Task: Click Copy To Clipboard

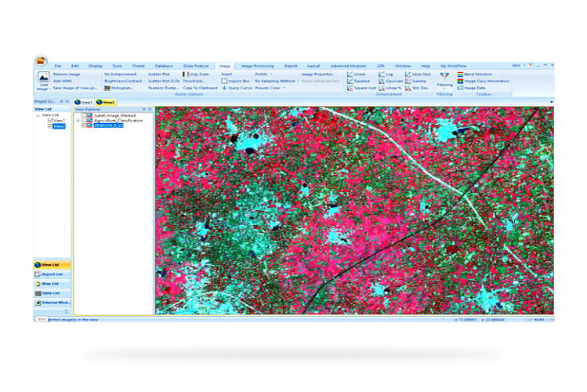Action: click(x=200, y=88)
